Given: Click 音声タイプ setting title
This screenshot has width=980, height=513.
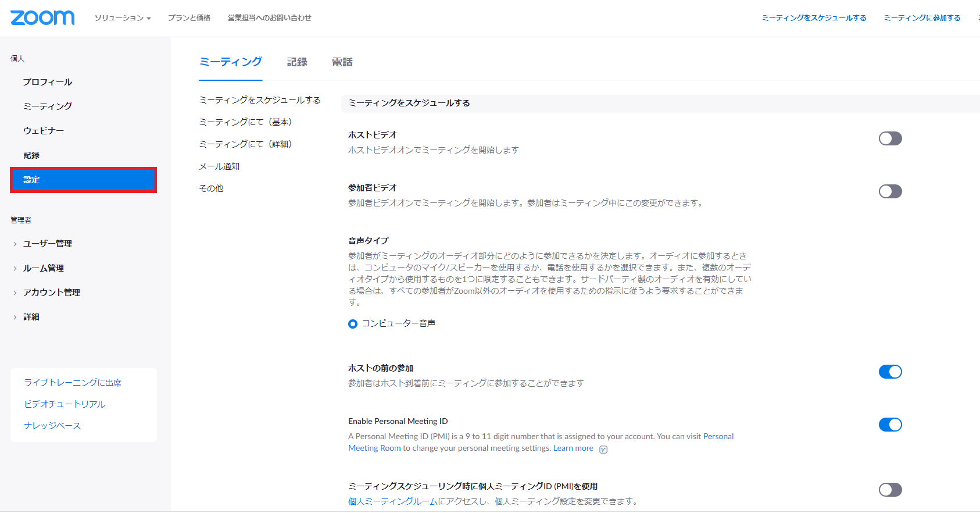Looking at the screenshot, I should [x=369, y=241].
